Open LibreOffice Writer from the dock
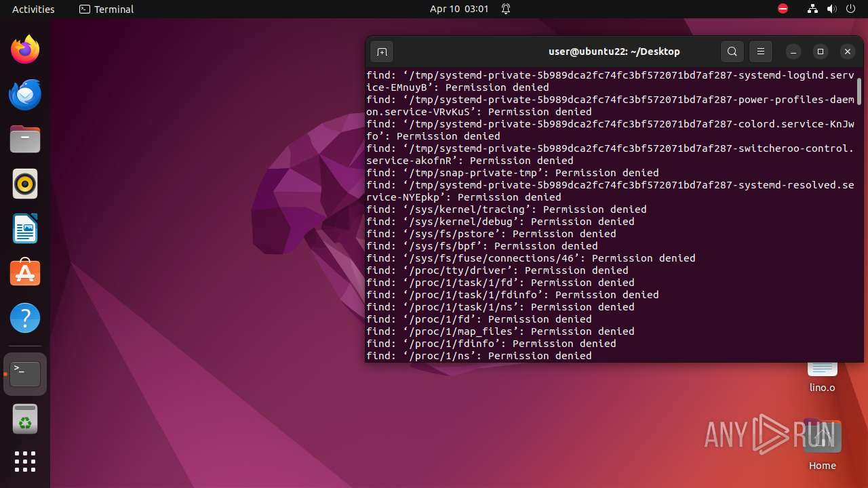 pos(25,228)
